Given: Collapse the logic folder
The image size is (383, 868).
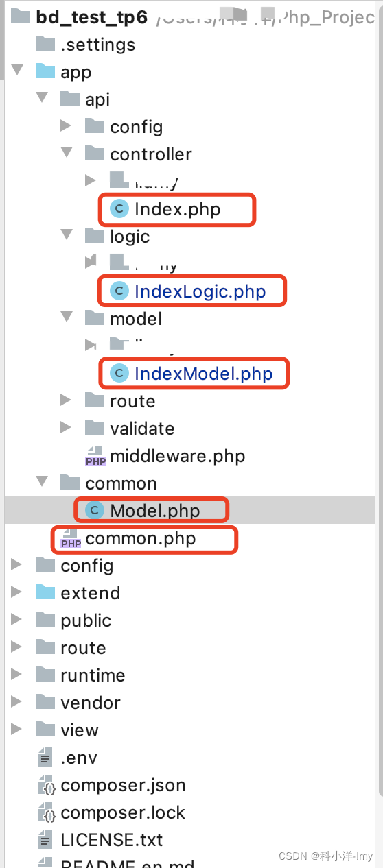Looking at the screenshot, I should coord(67,235).
